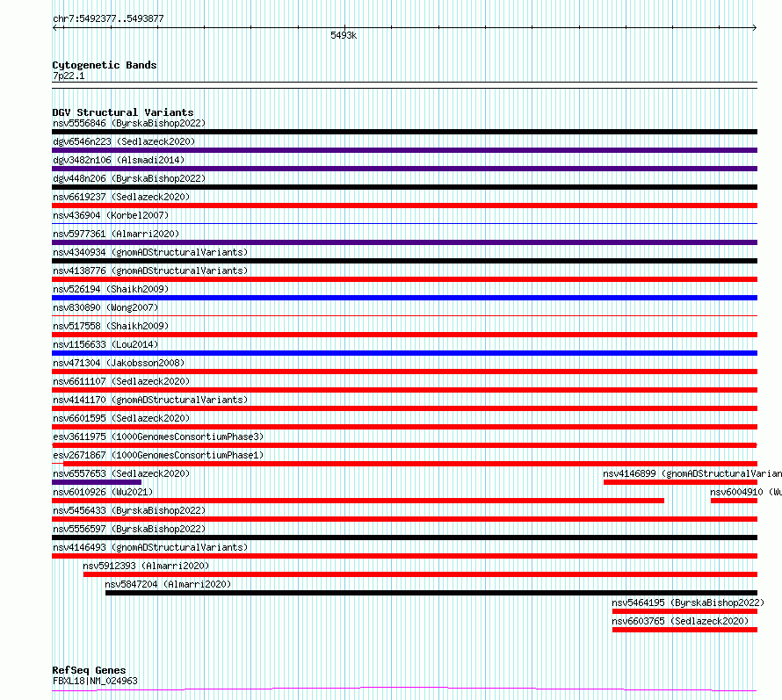782x700 pixels.
Task: Click the chr7:5492377..5493877 coordinates label
Action: pyautogui.click(x=108, y=18)
